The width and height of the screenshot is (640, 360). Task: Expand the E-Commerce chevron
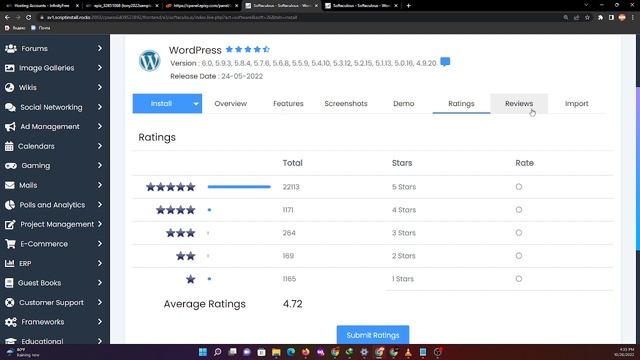(100, 244)
